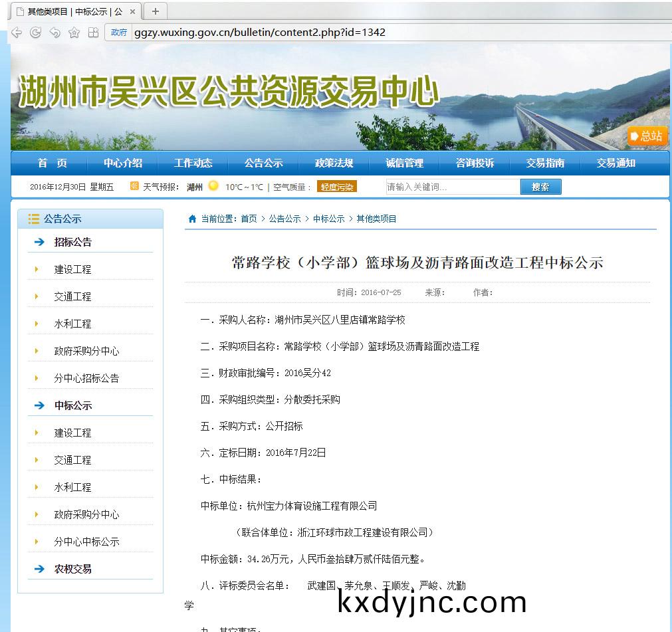Viewport: 672px width, 632px height.
Task: Click the sun weather icon
Action: click(213, 186)
